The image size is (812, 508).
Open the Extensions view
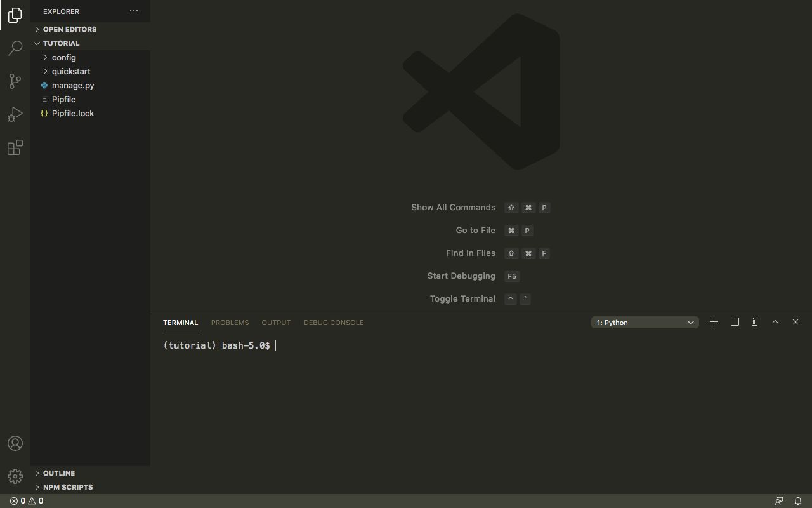click(x=15, y=147)
